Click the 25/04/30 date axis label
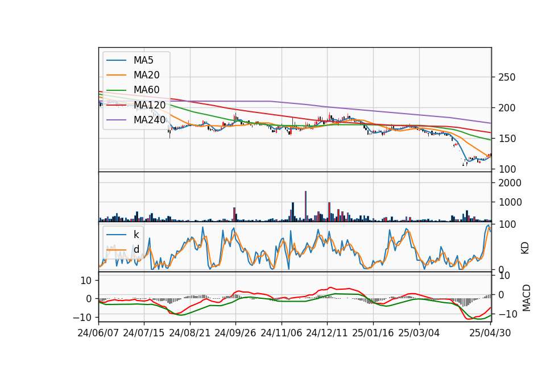 tap(490, 333)
